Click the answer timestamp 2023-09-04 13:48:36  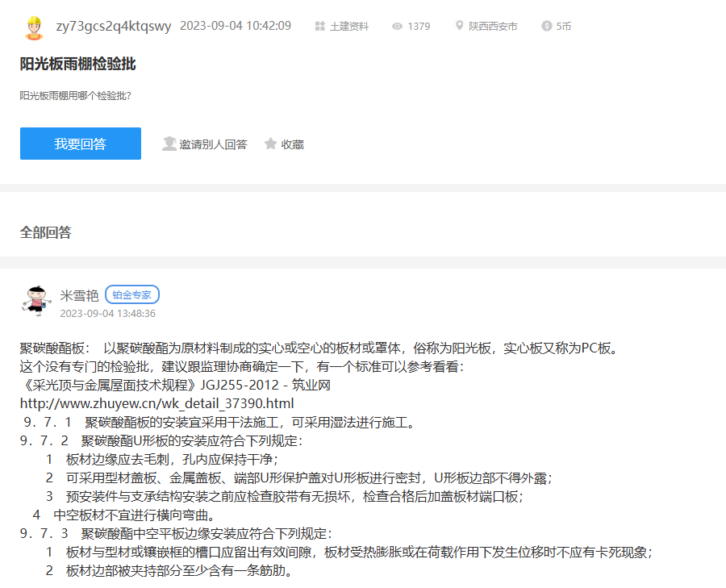[x=108, y=314]
